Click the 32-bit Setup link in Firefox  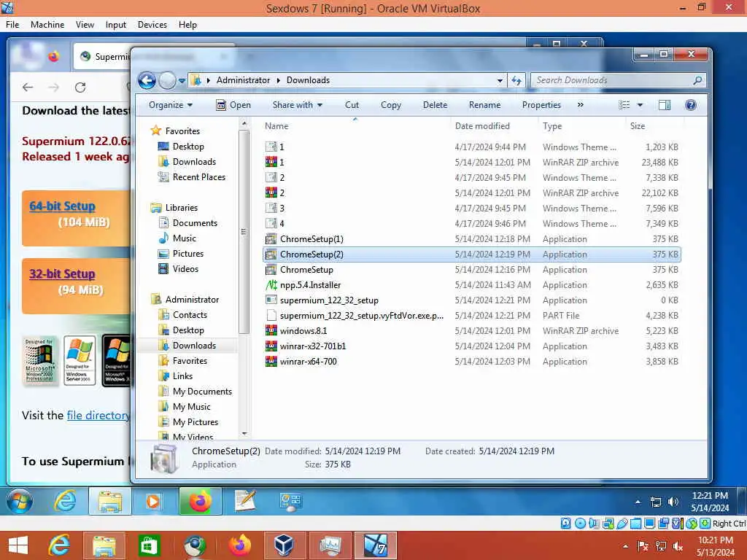[62, 274]
